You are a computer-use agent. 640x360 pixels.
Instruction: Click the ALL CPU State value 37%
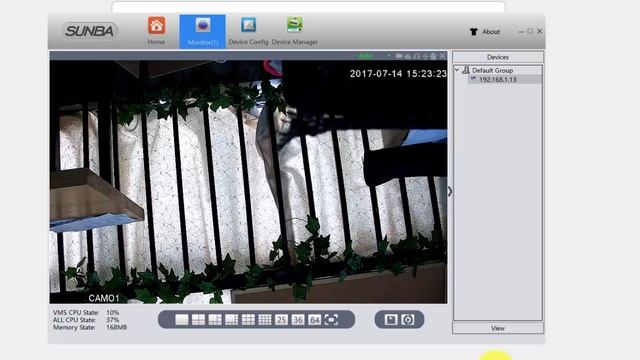click(x=112, y=320)
